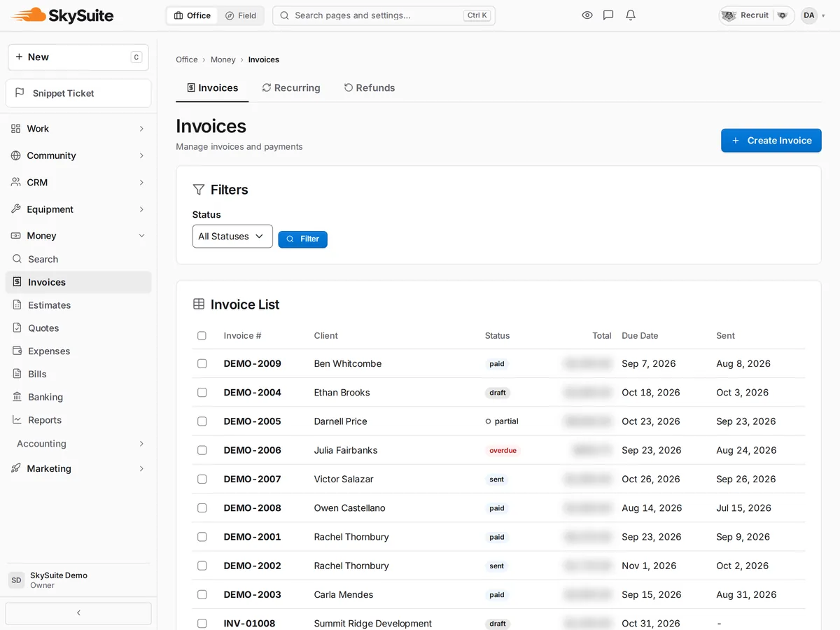Screen dimensions: 840x630
Task: Check the DEMO-2006 invoice checkbox
Action: click(x=202, y=450)
